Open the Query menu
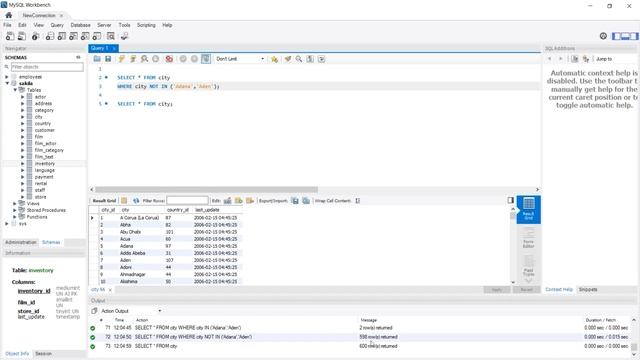 (x=57, y=25)
